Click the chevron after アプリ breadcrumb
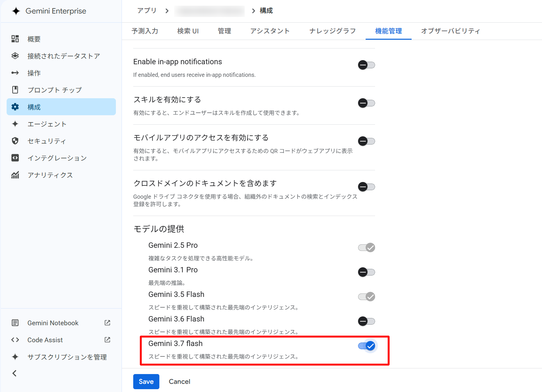The height and width of the screenshot is (392, 542). [x=167, y=11]
